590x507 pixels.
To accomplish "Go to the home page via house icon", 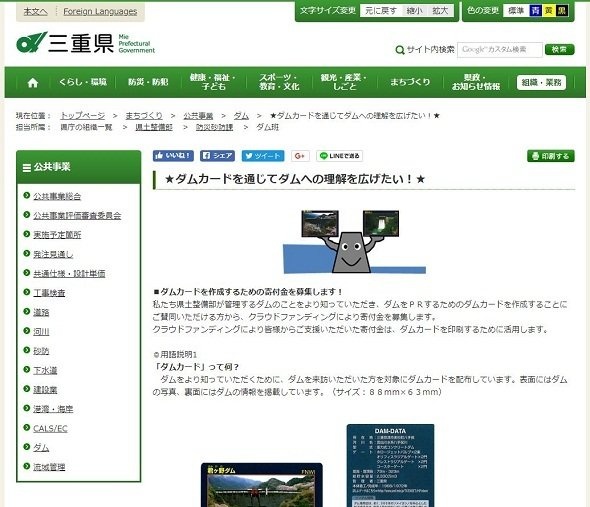I will pos(33,82).
